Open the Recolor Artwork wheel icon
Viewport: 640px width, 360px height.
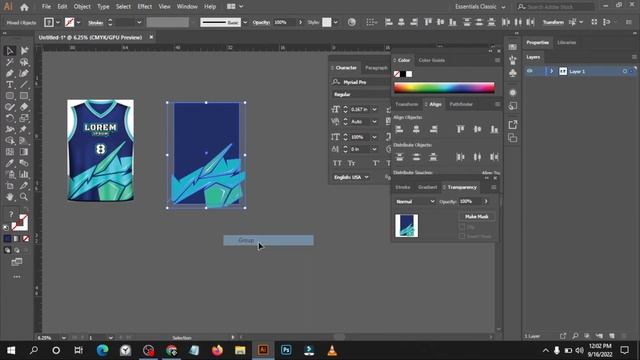(351, 22)
